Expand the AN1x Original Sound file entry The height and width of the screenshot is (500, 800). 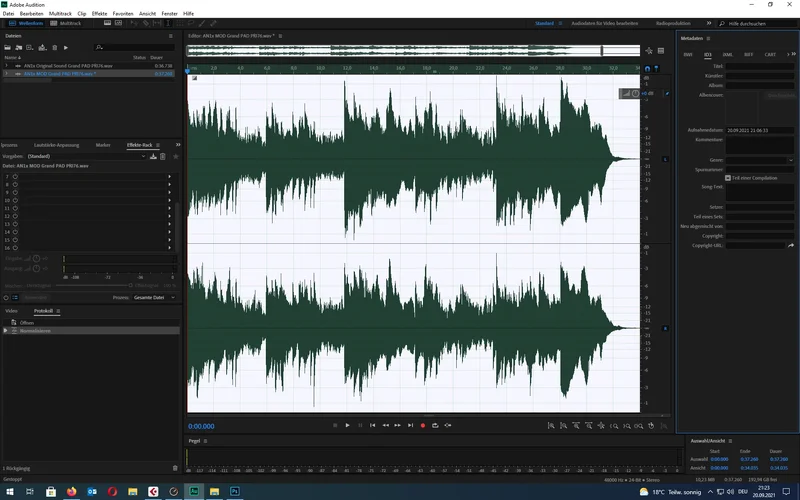5,65
